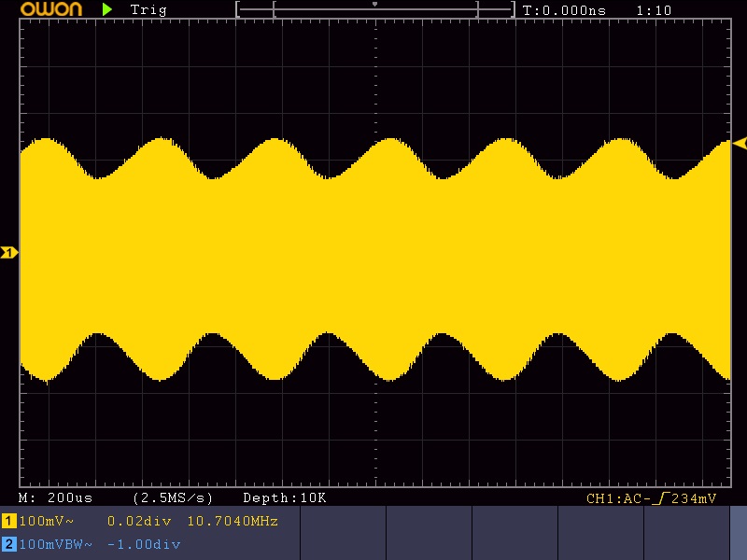This screenshot has height=560, width=747.
Task: Click the trigger level arrow on right edge
Action: point(740,143)
